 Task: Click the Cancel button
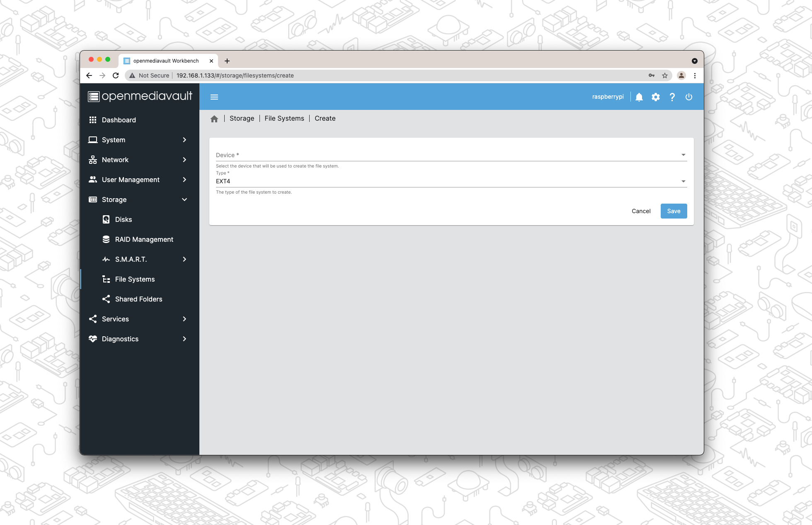(x=641, y=211)
